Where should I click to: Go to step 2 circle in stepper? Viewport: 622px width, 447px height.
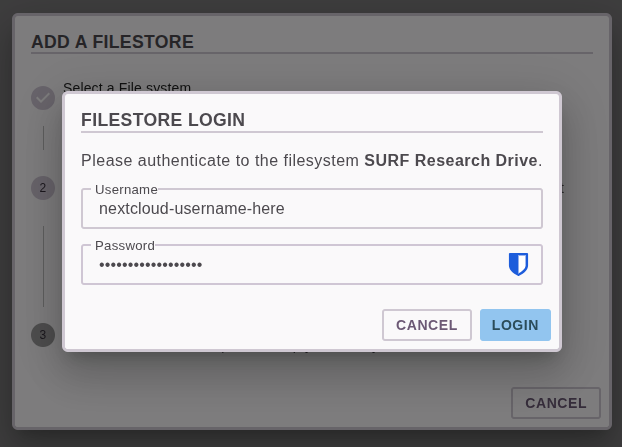[x=43, y=188]
